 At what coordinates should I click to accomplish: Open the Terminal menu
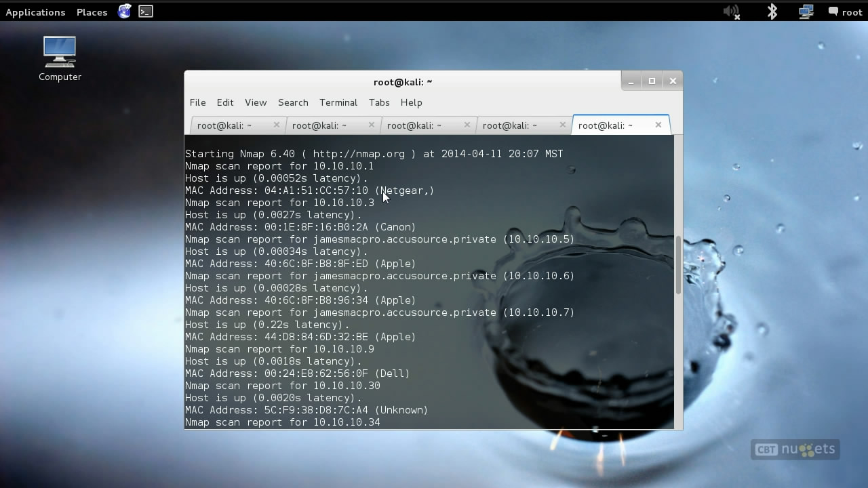coord(338,102)
